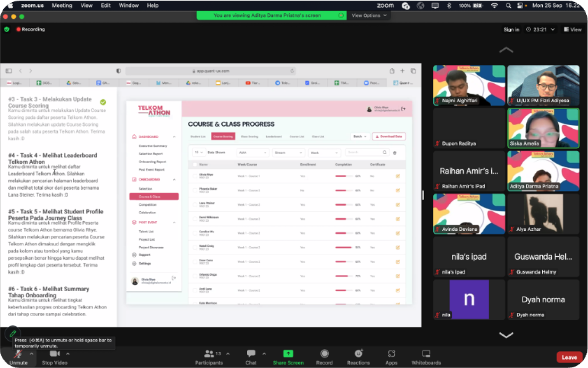Click the green annotate pencil icon

coord(13,334)
